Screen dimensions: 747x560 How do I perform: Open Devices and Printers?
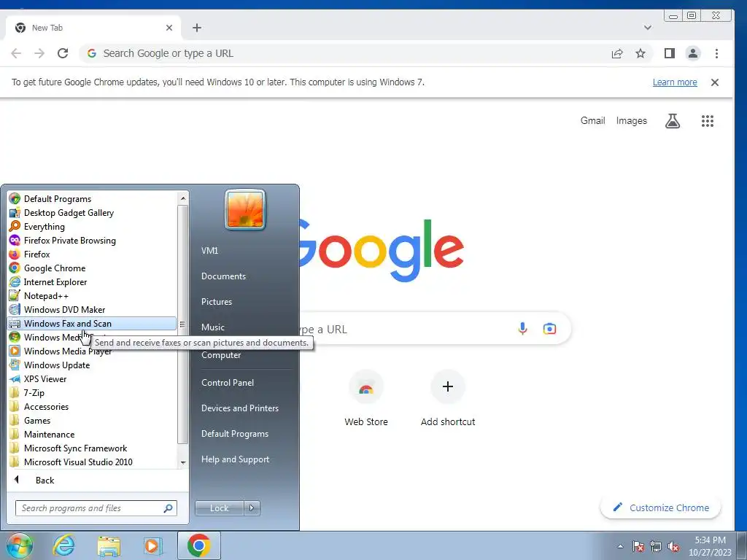coord(239,408)
